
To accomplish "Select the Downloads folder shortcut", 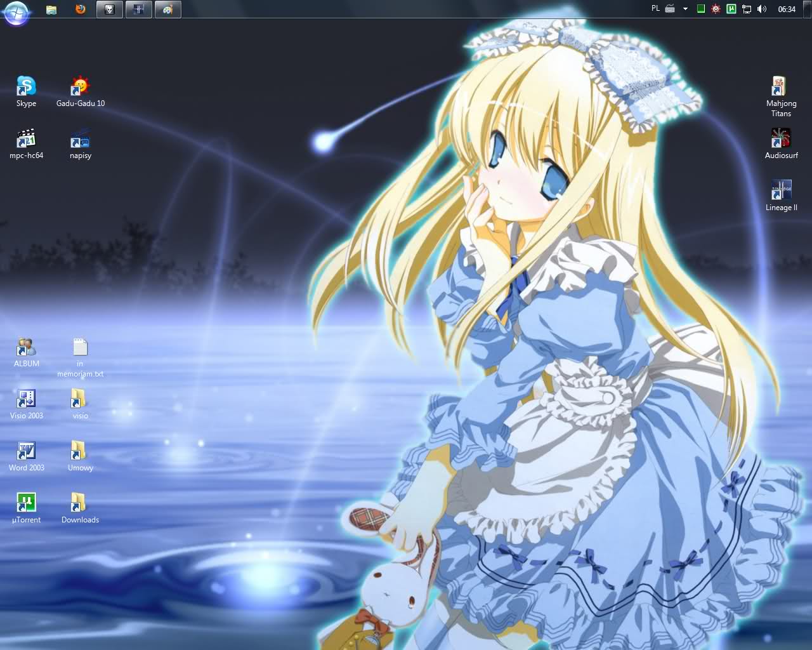I will tap(80, 503).
